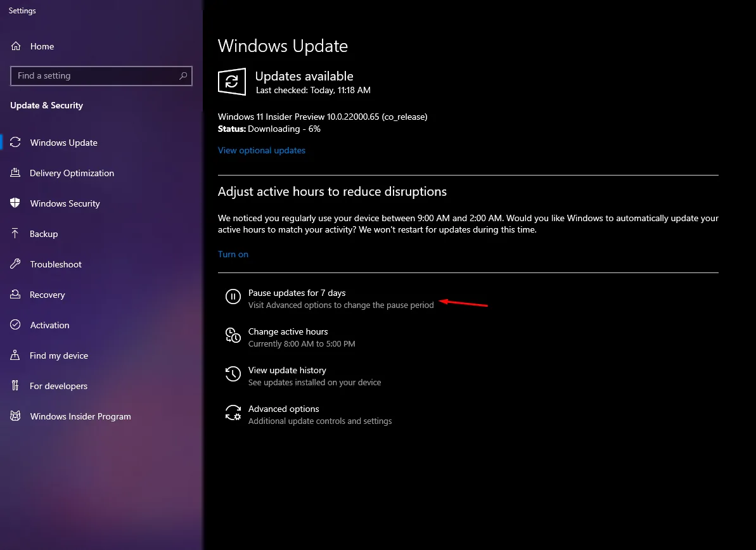
Task: Open View optional updates link
Action: (261, 150)
